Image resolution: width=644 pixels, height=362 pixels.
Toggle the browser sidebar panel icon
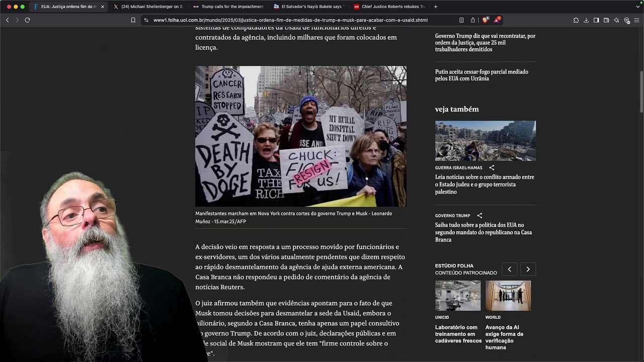coord(596,20)
